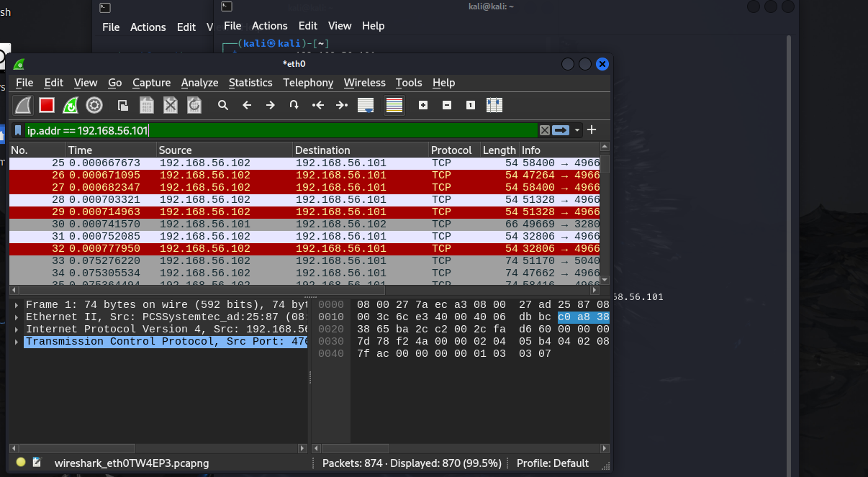Image resolution: width=868 pixels, height=477 pixels.
Task: Toggle auto-scroll to last packet
Action: coord(366,105)
